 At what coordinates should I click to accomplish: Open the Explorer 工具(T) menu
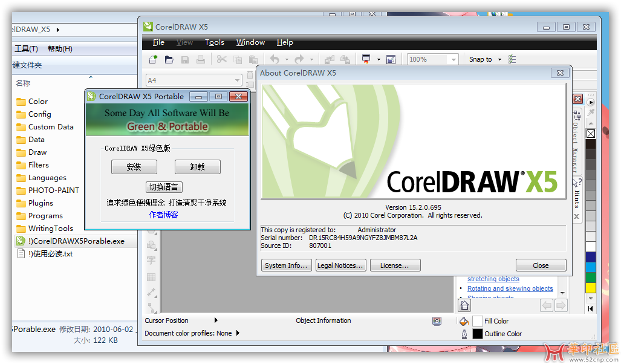pos(26,49)
